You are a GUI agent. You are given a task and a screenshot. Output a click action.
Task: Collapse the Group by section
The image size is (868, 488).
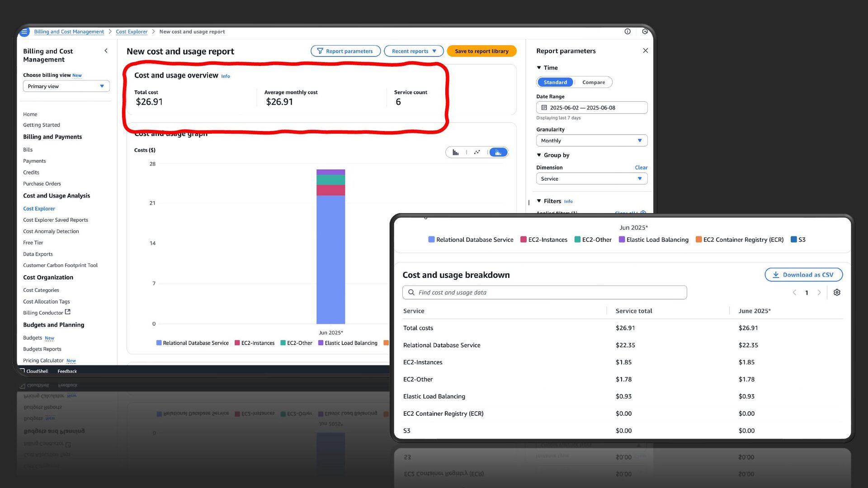tap(539, 155)
